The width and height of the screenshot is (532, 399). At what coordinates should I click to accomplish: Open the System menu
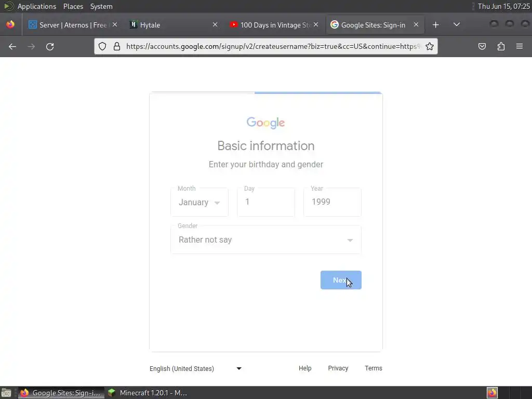101,6
